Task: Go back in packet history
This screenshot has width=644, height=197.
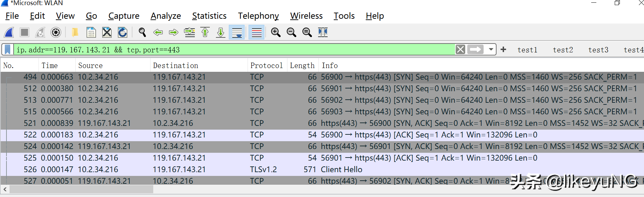Action: [158, 32]
